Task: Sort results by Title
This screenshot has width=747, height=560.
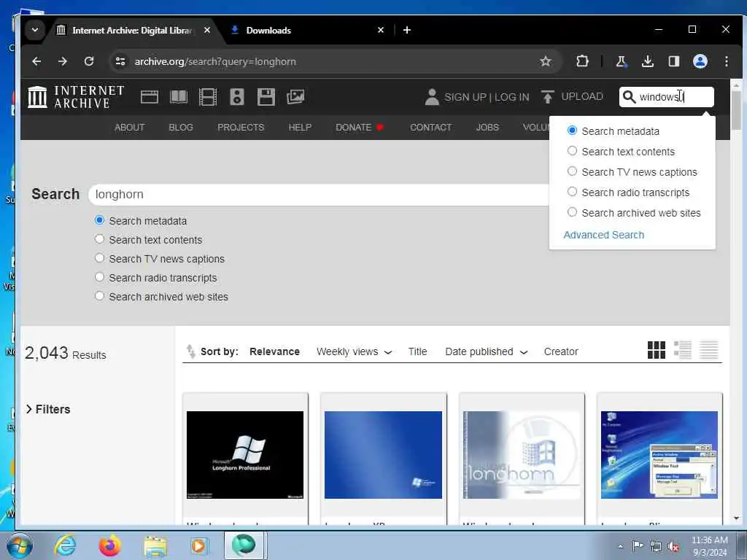Action: point(417,351)
